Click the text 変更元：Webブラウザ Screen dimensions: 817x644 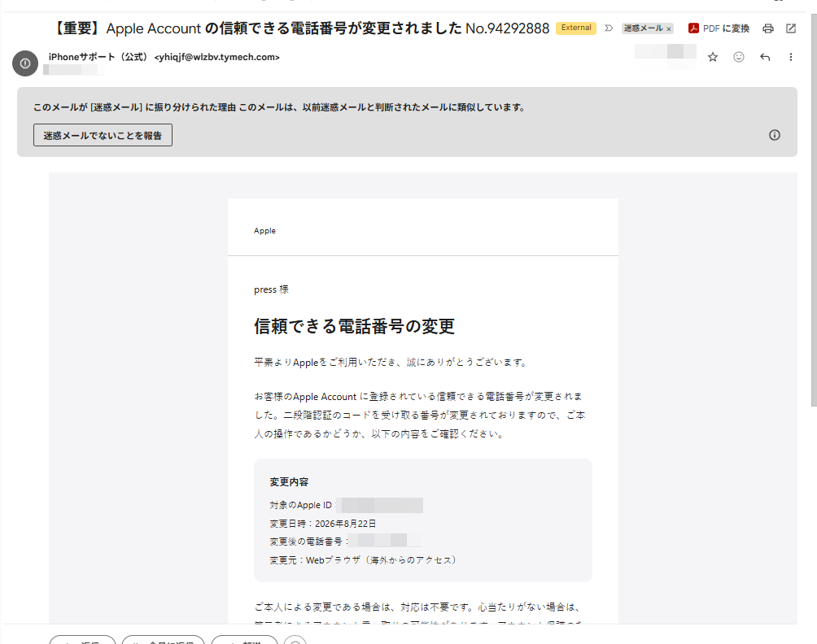pyautogui.click(x=315, y=560)
